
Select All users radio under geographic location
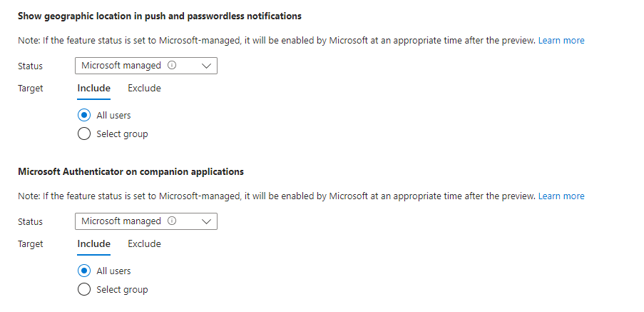coord(84,115)
